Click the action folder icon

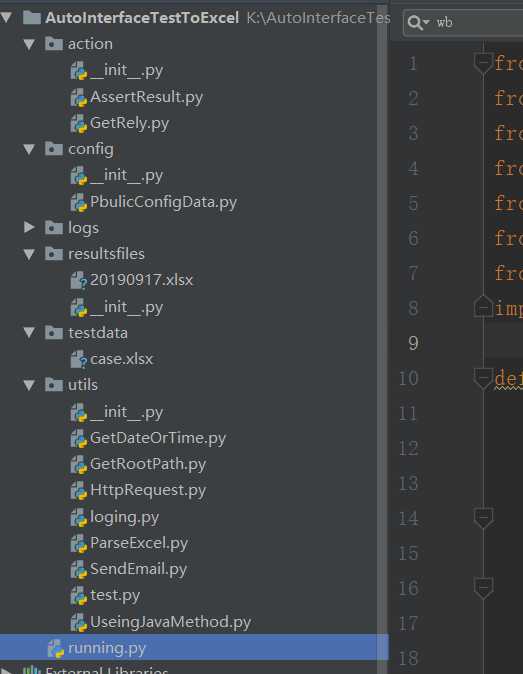click(54, 44)
